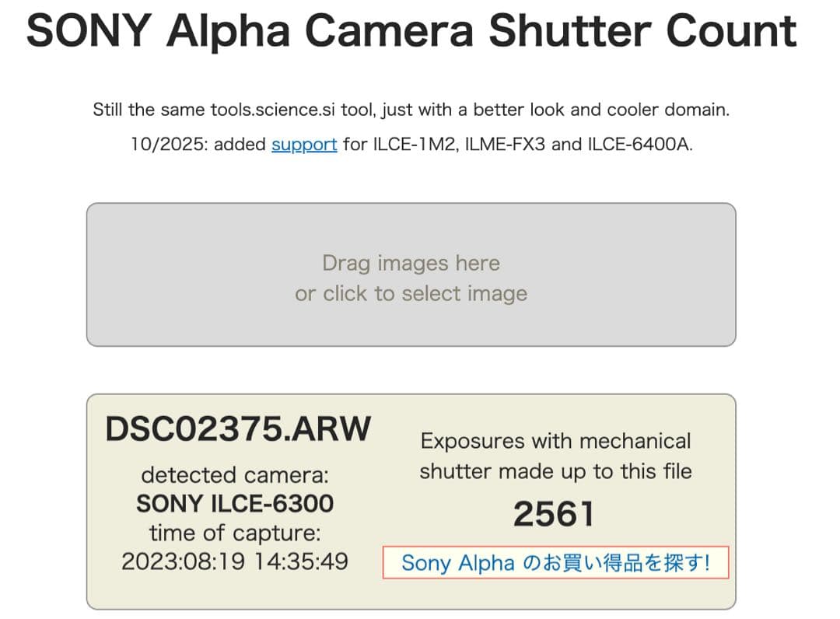Open the support link in the update note
The image size is (840, 619).
[x=304, y=145]
